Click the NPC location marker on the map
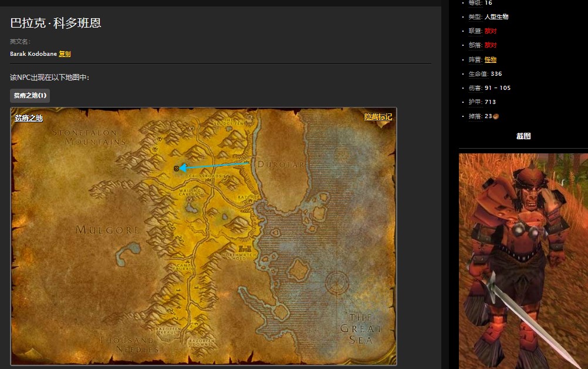This screenshot has height=369, width=588. click(x=177, y=168)
